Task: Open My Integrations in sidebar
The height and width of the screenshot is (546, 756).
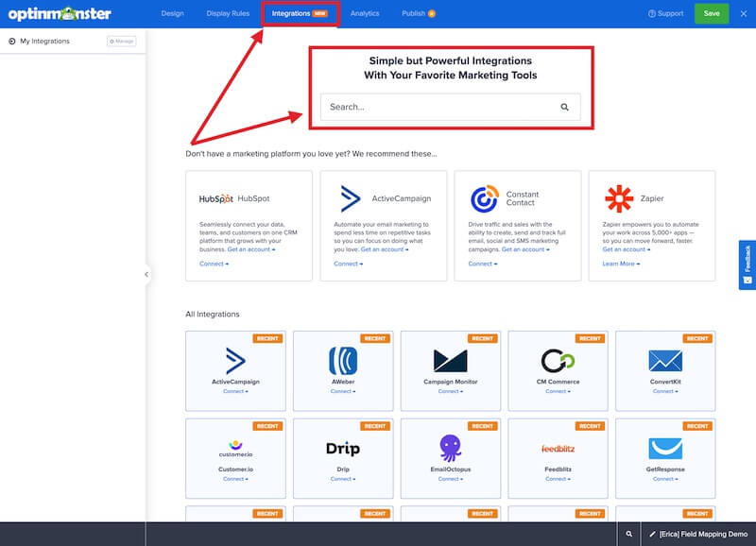Action: (44, 41)
